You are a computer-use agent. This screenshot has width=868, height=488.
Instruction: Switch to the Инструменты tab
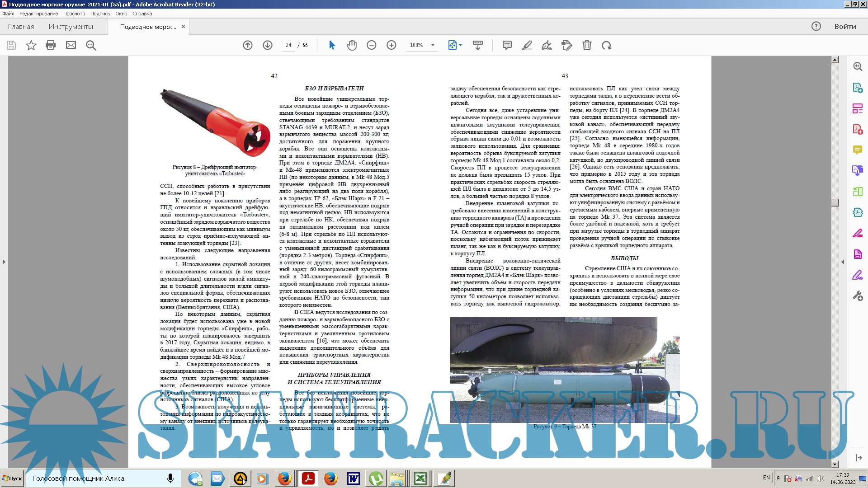71,27
